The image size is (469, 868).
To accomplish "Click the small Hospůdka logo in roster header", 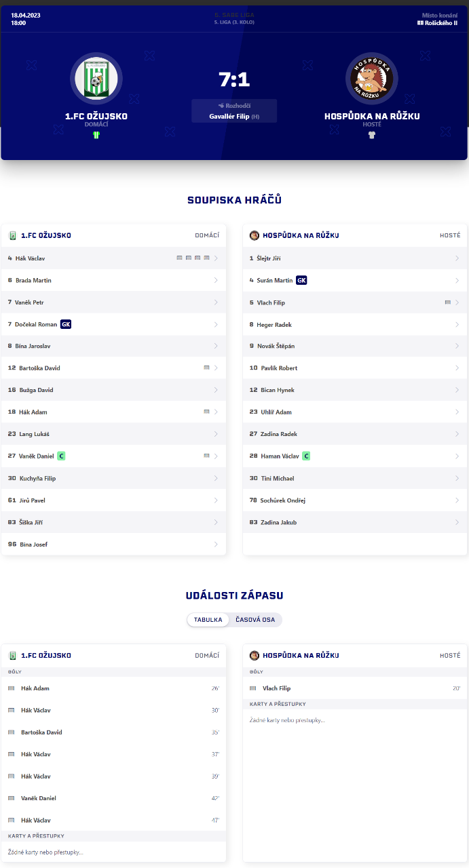I will 255,236.
